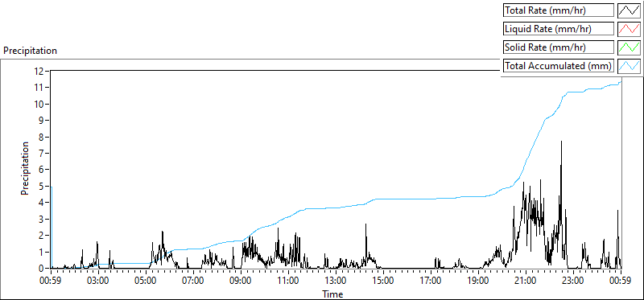Viewport: 644px width, 300px height.
Task: Click the first '00:59' X-axis start time
Action: point(51,282)
